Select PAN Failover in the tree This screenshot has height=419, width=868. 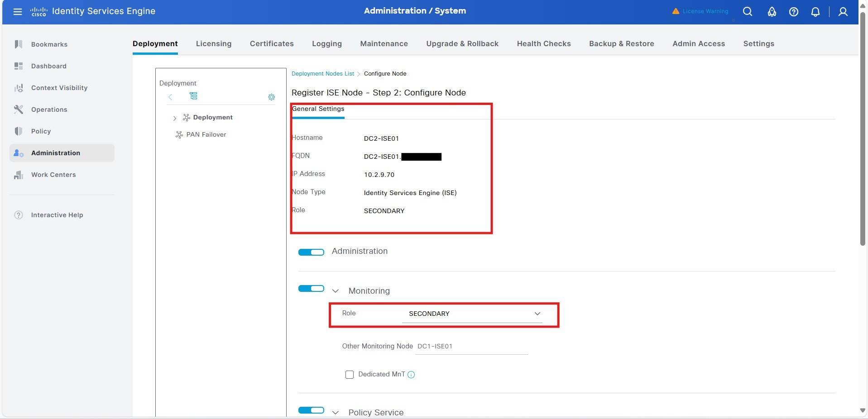tap(206, 134)
